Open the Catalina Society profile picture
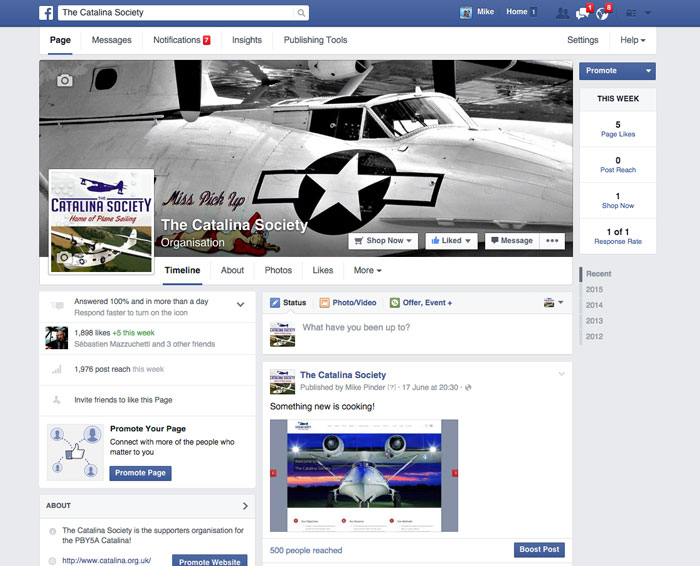The height and width of the screenshot is (566, 700). [101, 221]
